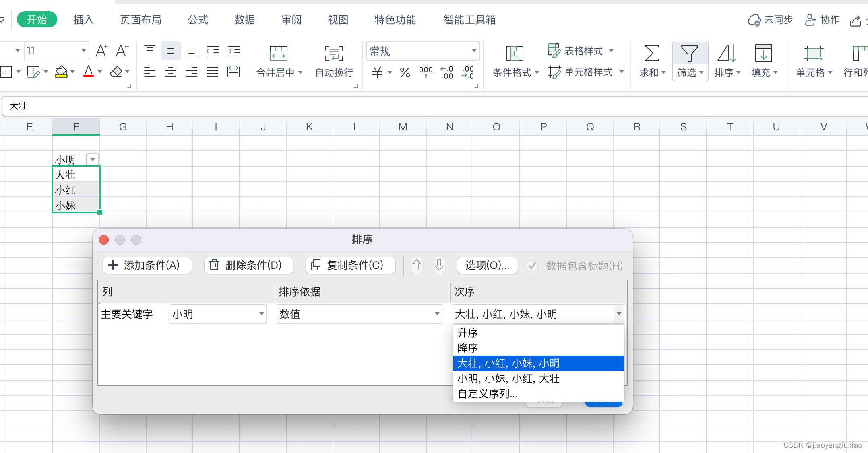868x453 pixels.
Task: Toggle 数据包含标题(H) checkbox
Action: 532,266
